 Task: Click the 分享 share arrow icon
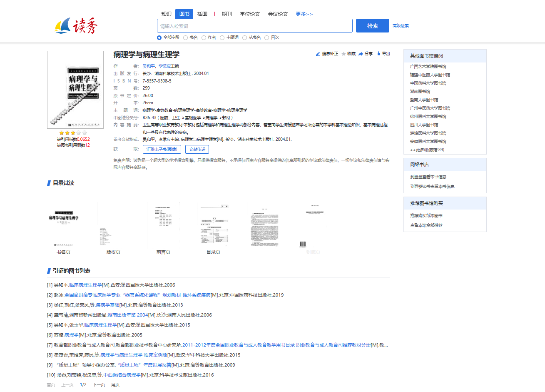point(361,54)
